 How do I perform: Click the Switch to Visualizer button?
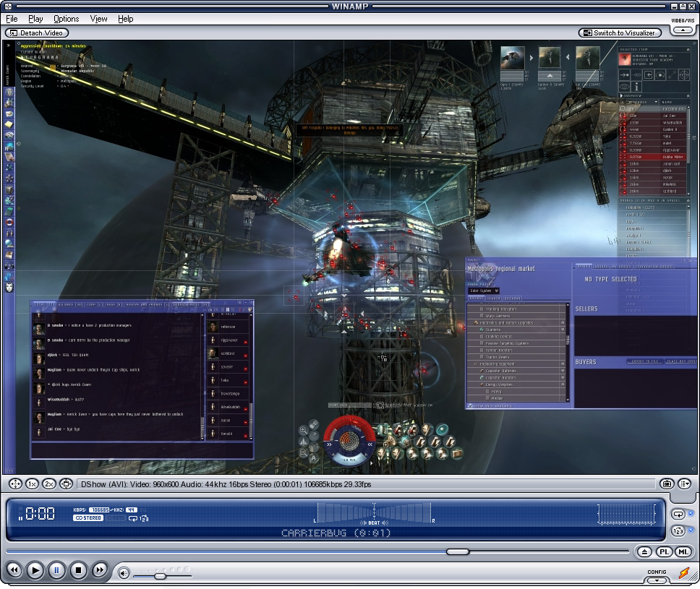pos(620,33)
